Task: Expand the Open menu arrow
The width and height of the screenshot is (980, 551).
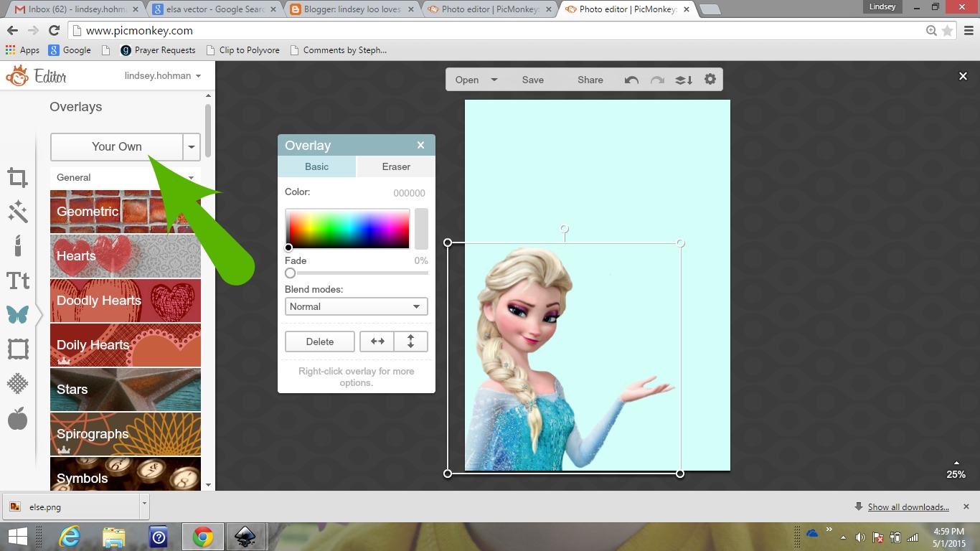Action: point(494,80)
